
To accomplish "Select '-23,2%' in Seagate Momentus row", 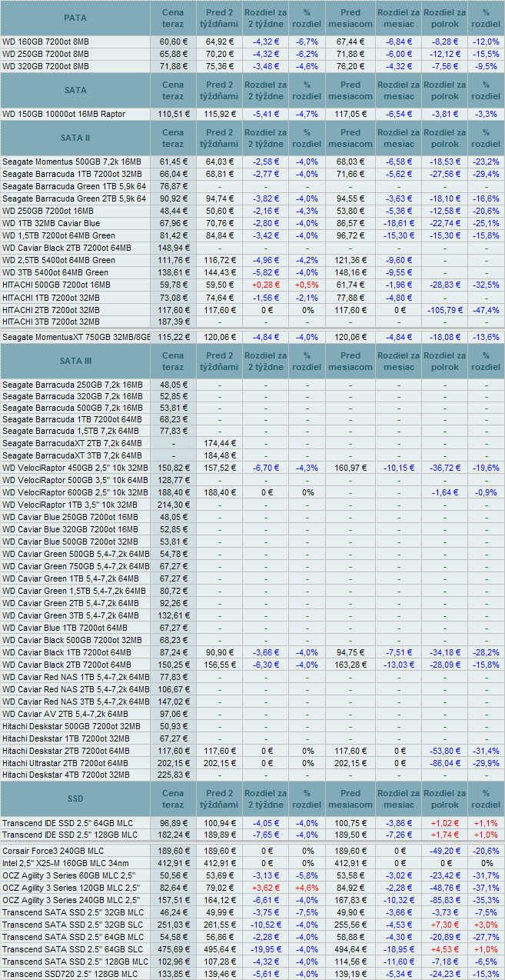I will (486, 162).
